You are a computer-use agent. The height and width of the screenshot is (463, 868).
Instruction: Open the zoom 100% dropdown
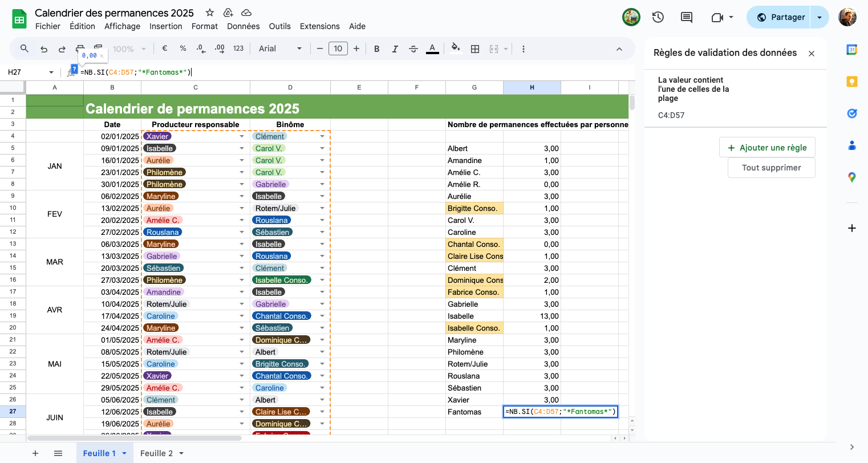point(129,49)
